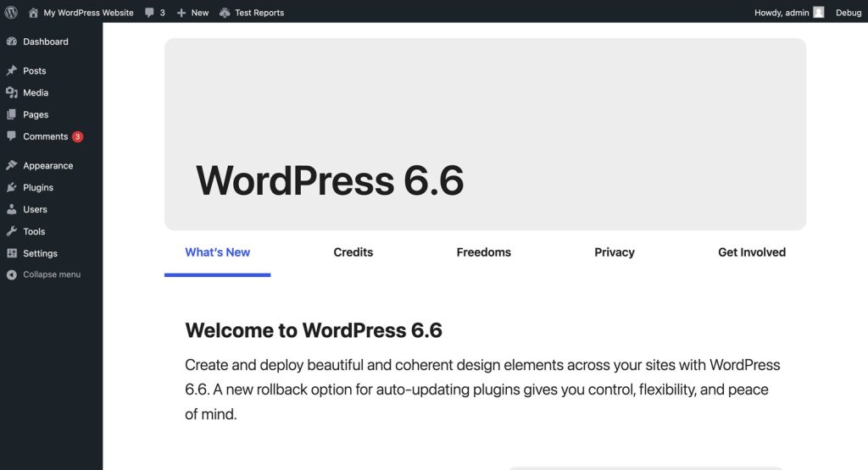Screen dimensions: 868x470
Task: Visit My WordPress Website site link
Action: tap(88, 13)
